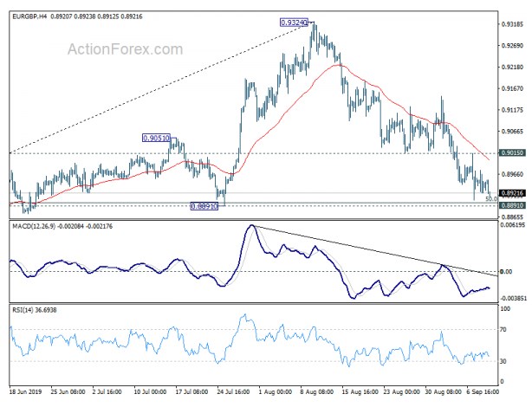Select the 18 Jun 2019 date marker
The height and width of the screenshot is (407, 532).
pyautogui.click(x=23, y=393)
